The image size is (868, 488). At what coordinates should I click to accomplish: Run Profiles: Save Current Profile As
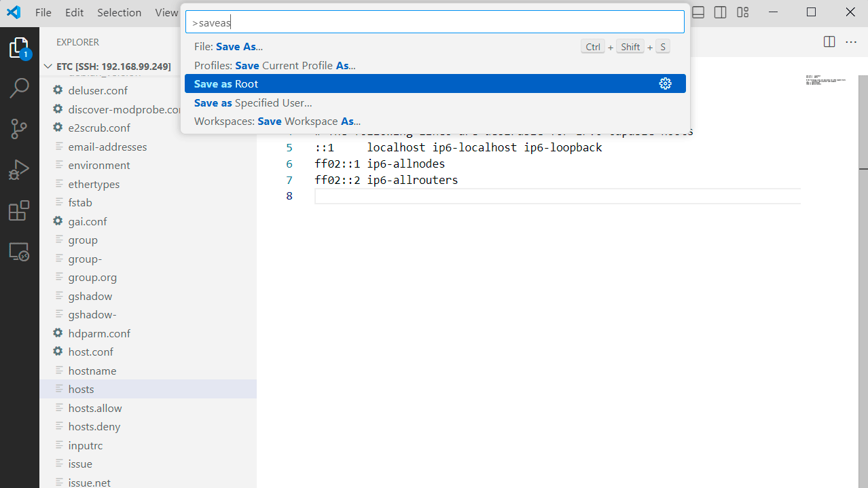(x=435, y=65)
